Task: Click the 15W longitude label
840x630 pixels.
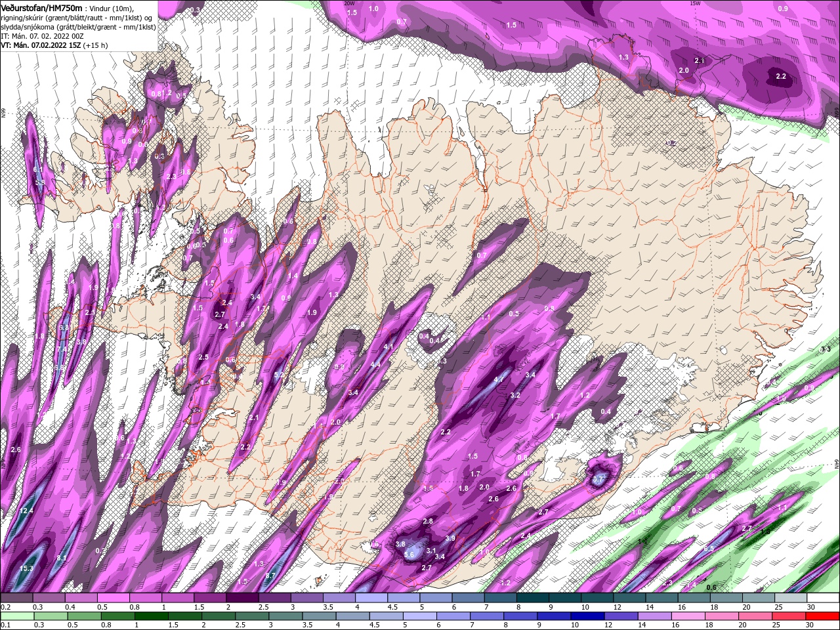Action: pos(695,3)
